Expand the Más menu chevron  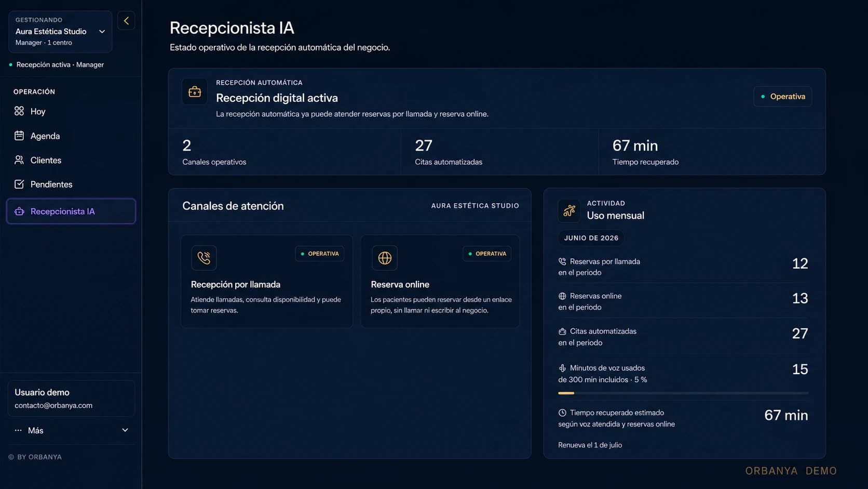(125, 430)
